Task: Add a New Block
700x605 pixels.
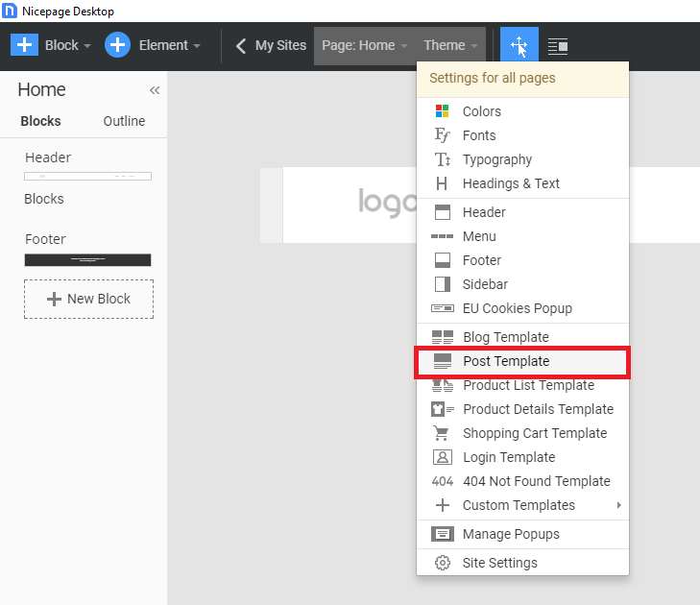Action: point(89,299)
